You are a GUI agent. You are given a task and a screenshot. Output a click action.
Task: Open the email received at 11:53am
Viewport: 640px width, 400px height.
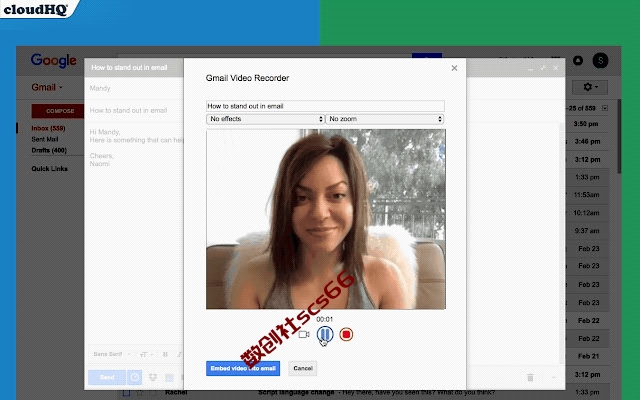click(586, 195)
